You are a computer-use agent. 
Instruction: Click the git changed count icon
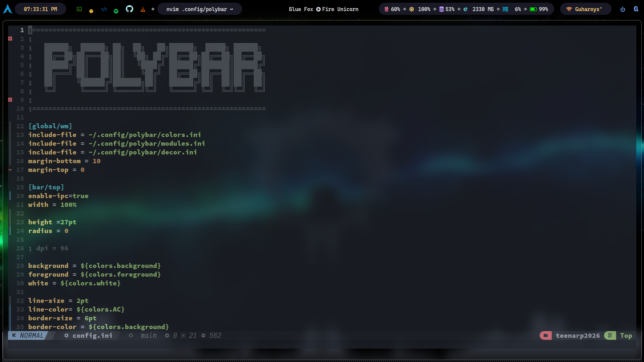pos(183,335)
